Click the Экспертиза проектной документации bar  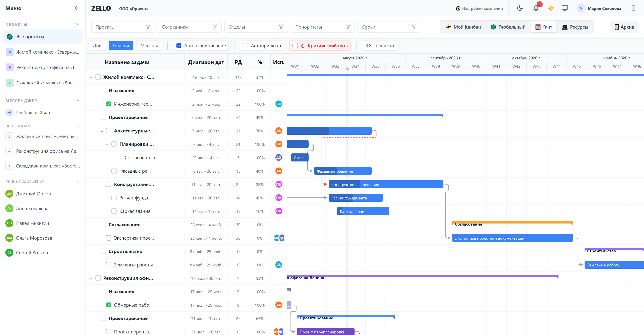512,238
